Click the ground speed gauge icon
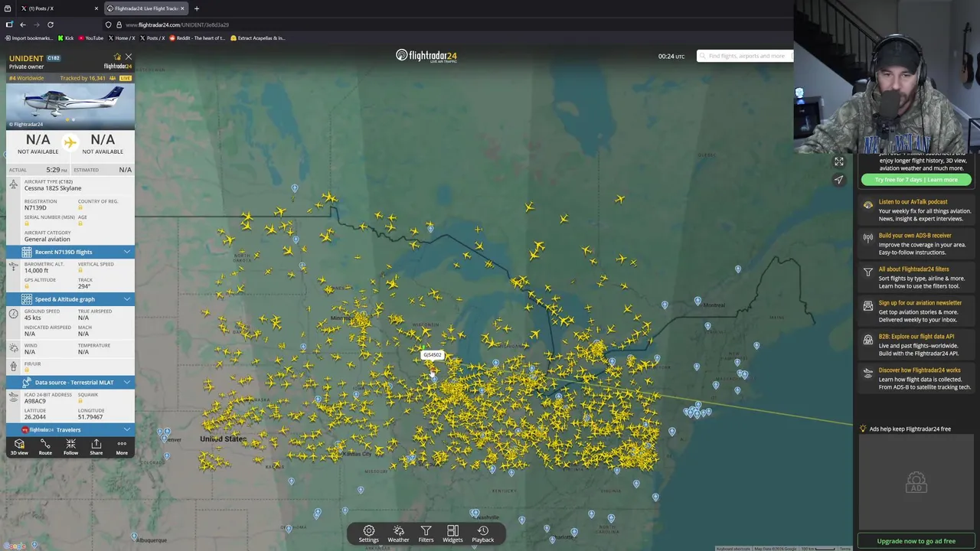Image resolution: width=980 pixels, height=551 pixels. click(x=13, y=314)
